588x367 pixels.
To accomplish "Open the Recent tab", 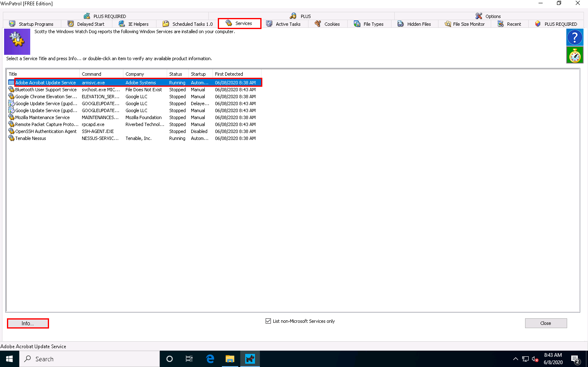I will [509, 24].
